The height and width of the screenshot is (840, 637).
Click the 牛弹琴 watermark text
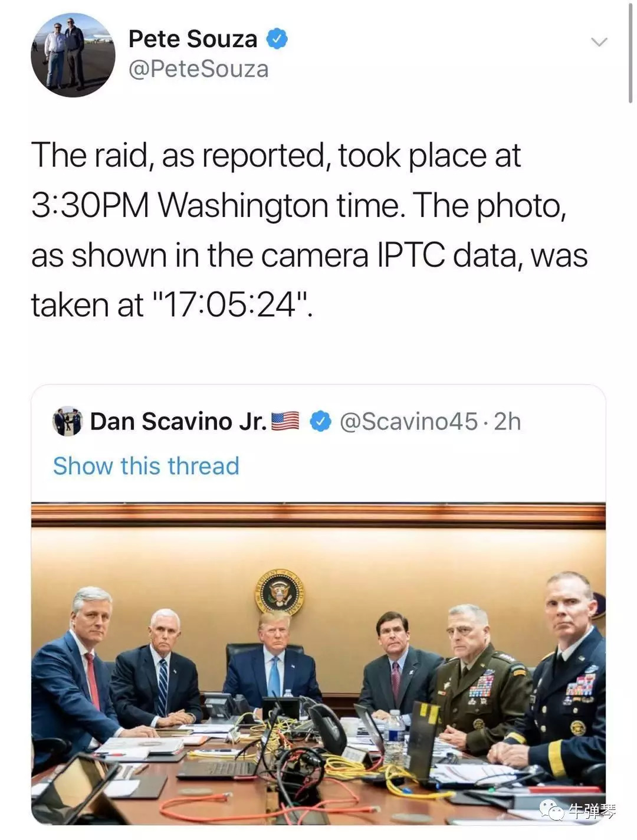(x=592, y=811)
